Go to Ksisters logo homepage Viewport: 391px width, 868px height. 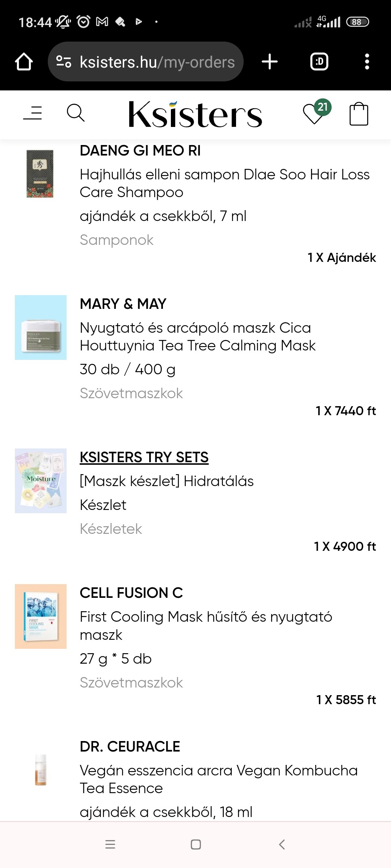(195, 114)
